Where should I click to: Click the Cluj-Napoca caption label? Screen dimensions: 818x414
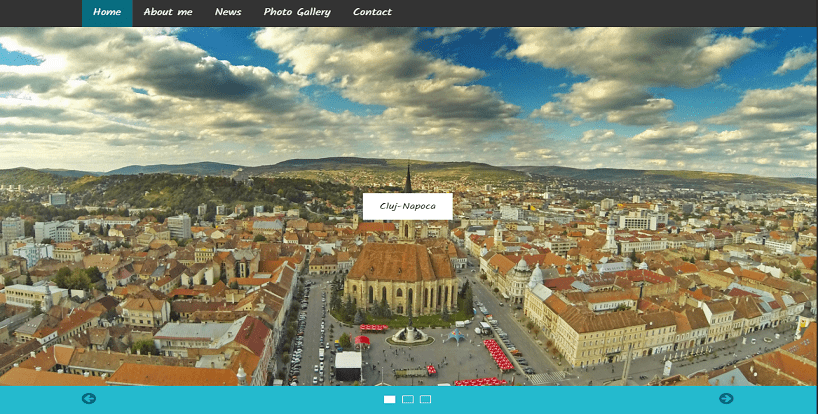pos(407,206)
